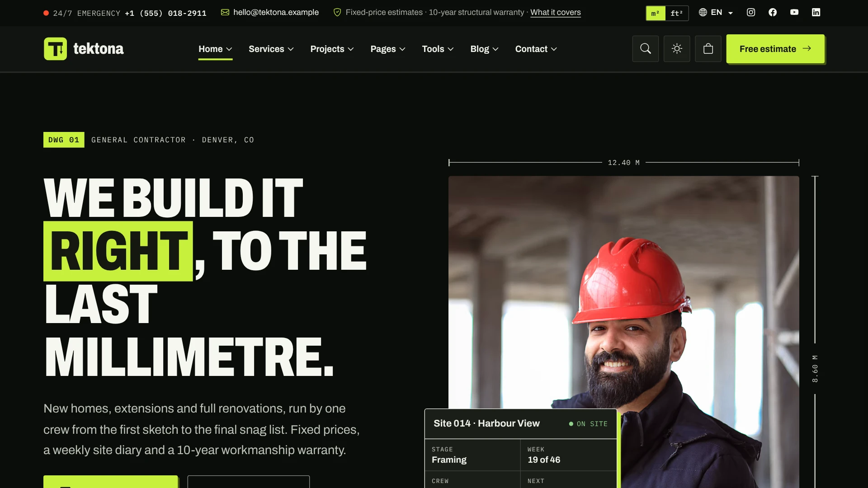Visit the Facebook page icon

pos(773,13)
